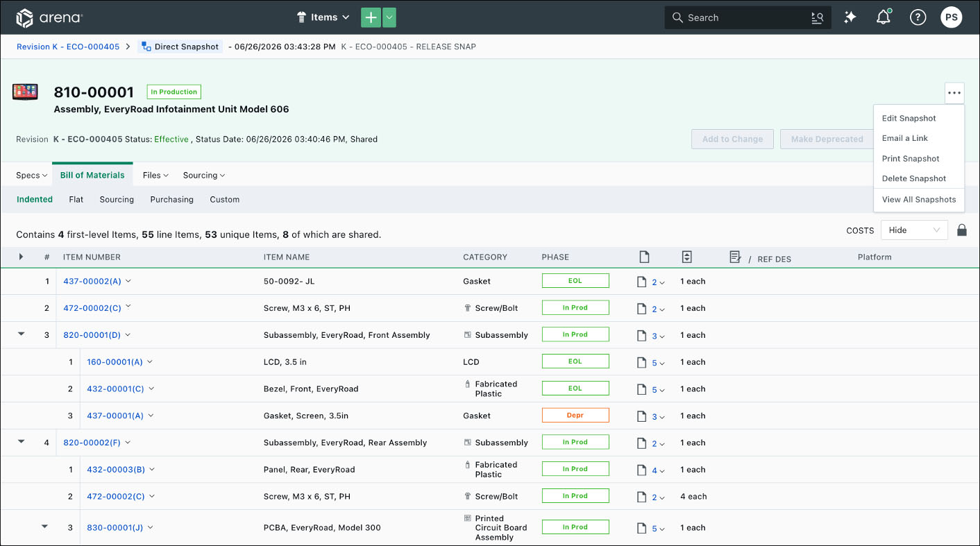Click the Add to Change button
This screenshot has width=980, height=546.
[732, 139]
